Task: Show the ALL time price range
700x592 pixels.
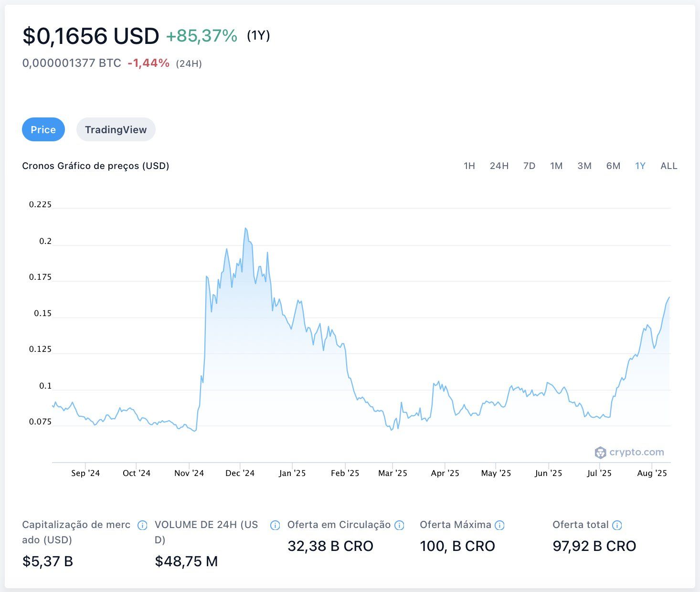Action: 668,166
